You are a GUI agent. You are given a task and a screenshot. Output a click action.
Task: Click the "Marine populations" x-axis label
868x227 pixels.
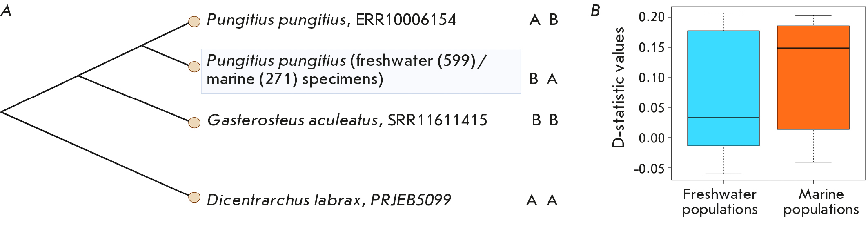[x=821, y=202]
